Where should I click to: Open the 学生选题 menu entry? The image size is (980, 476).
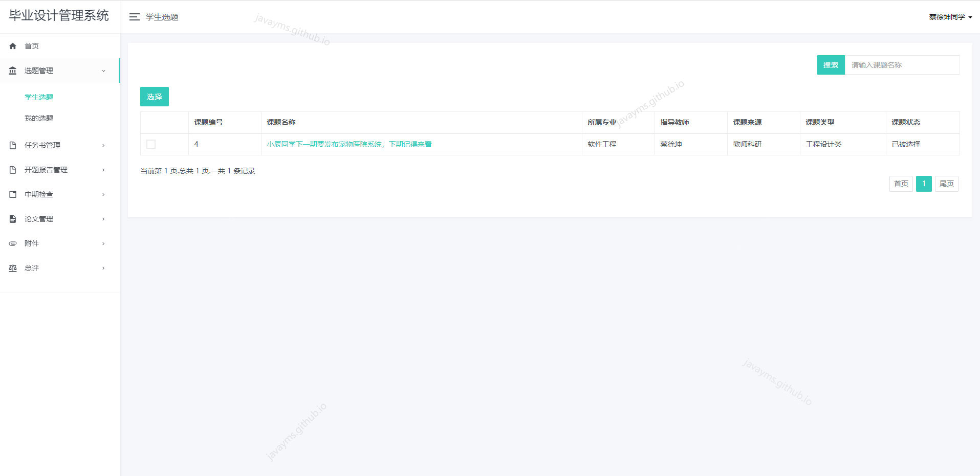click(39, 97)
